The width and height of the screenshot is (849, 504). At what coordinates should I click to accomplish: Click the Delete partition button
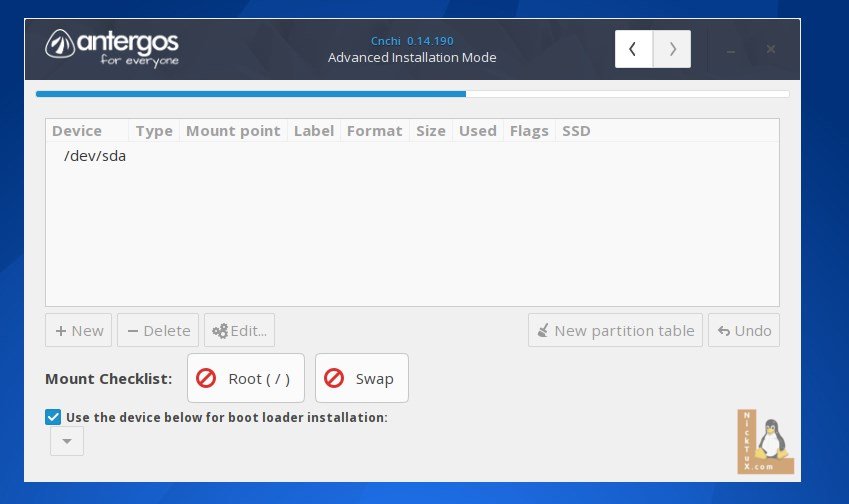[158, 330]
